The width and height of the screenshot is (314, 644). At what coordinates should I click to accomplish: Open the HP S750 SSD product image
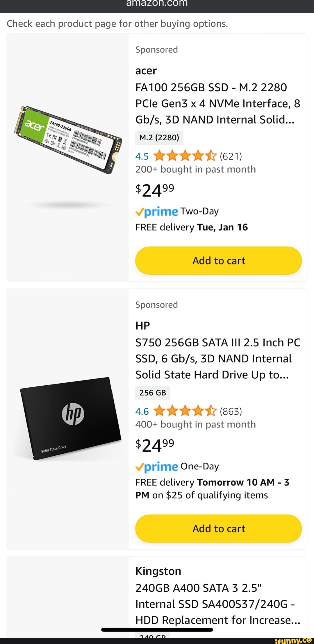pyautogui.click(x=70, y=418)
